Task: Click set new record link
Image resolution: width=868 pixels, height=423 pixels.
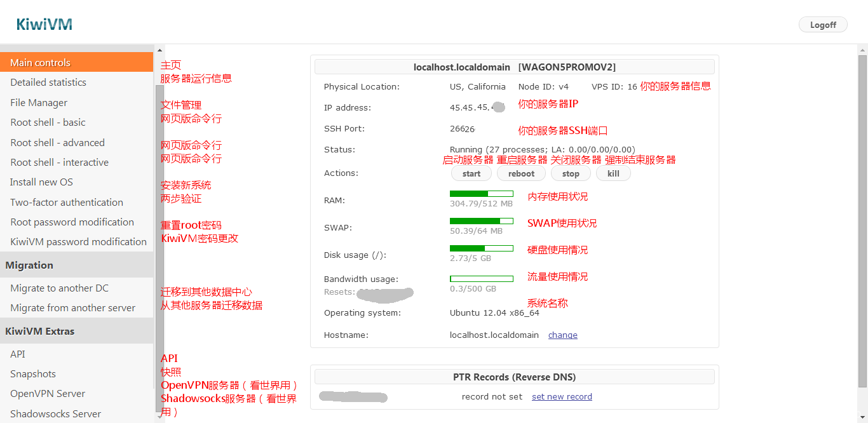Action: coord(562,396)
